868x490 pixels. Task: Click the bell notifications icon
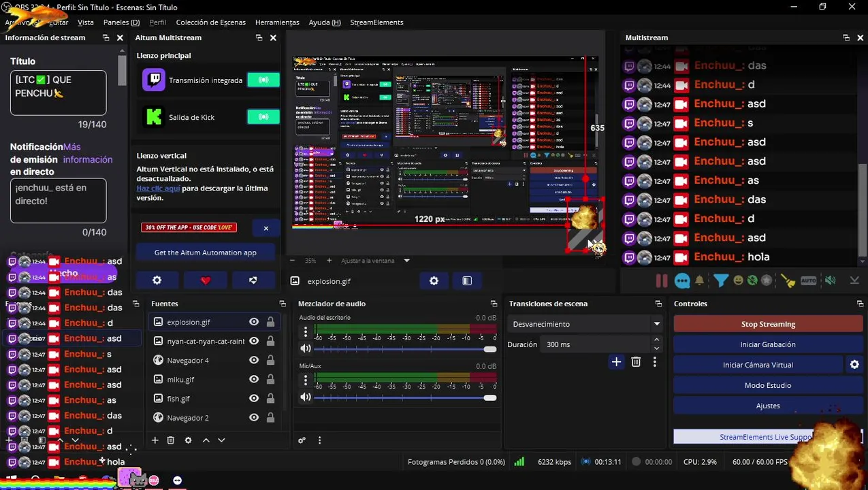click(x=699, y=280)
